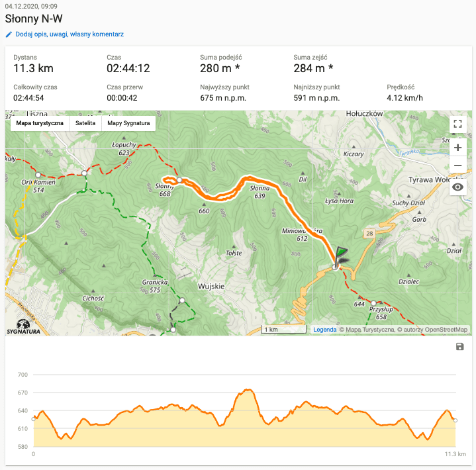This screenshot has height=470, width=476.
Task: Click elevation profile peak near 670
Action: (x=247, y=390)
